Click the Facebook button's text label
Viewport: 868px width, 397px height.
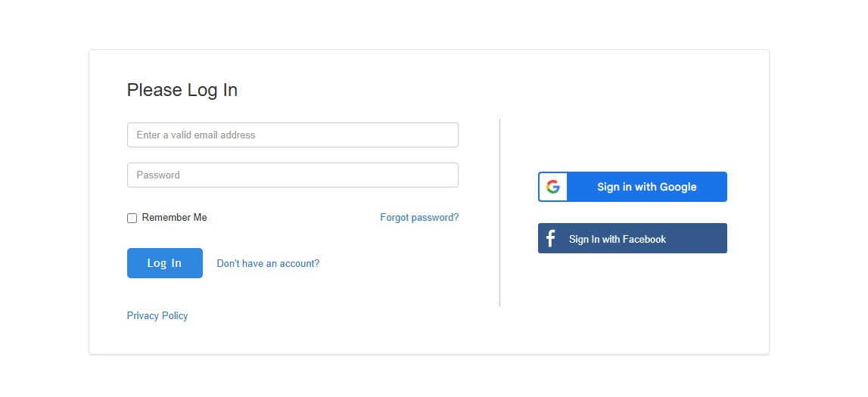pos(618,240)
